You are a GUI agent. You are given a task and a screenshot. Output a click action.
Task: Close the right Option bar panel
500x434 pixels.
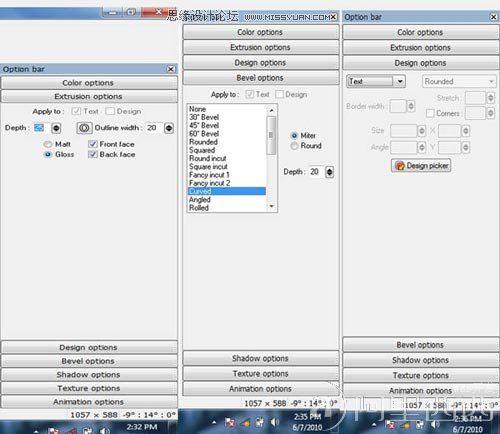coord(493,17)
